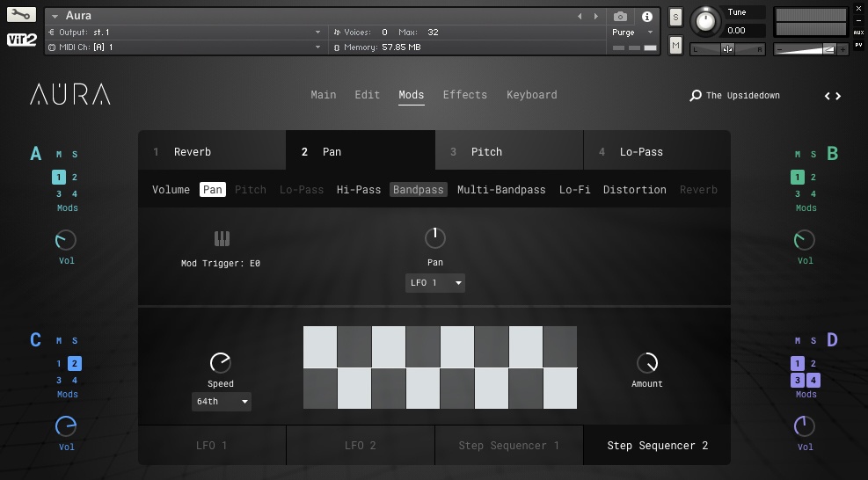Image resolution: width=868 pixels, height=480 pixels.
Task: Click layer D letter icon
Action: click(832, 339)
